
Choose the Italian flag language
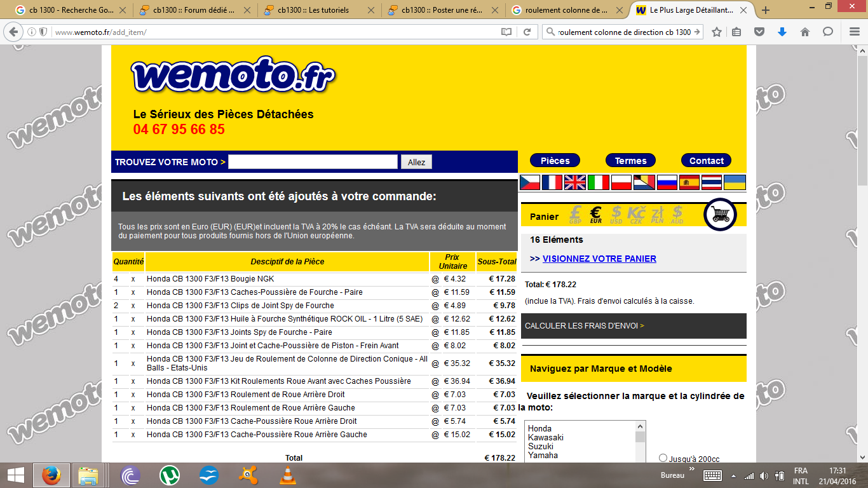(x=598, y=182)
